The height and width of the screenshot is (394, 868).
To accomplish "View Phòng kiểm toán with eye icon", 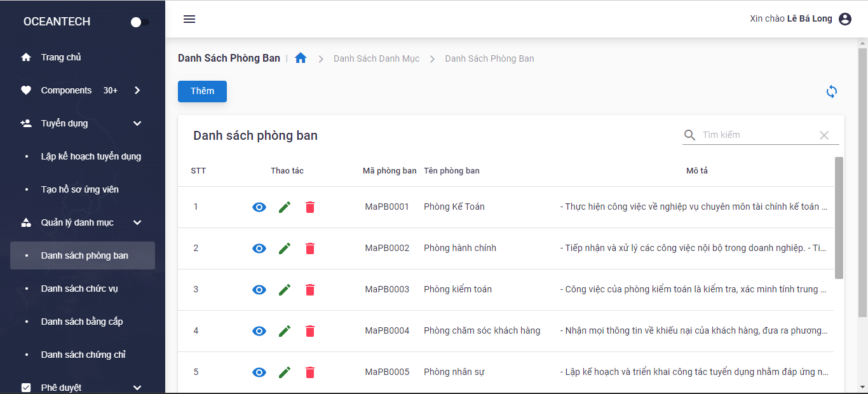I will tap(259, 290).
